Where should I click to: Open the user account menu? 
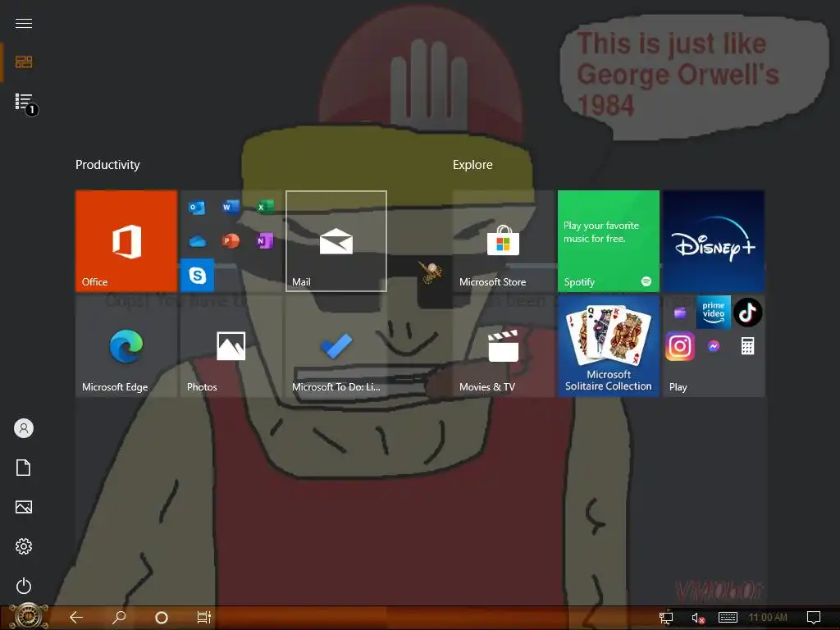pyautogui.click(x=24, y=428)
